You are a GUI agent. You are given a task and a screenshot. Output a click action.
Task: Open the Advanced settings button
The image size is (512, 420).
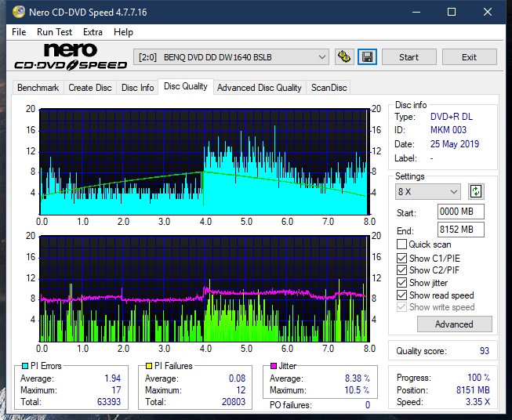coord(454,324)
